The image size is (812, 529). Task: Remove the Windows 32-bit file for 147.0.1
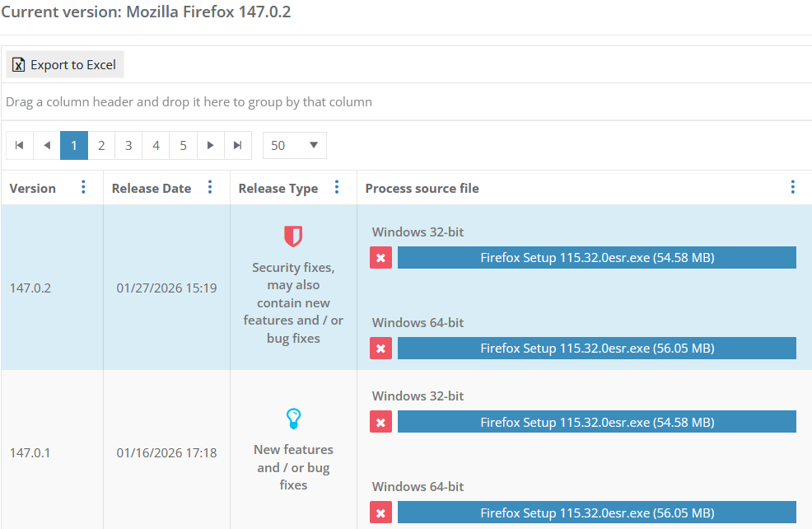click(380, 421)
